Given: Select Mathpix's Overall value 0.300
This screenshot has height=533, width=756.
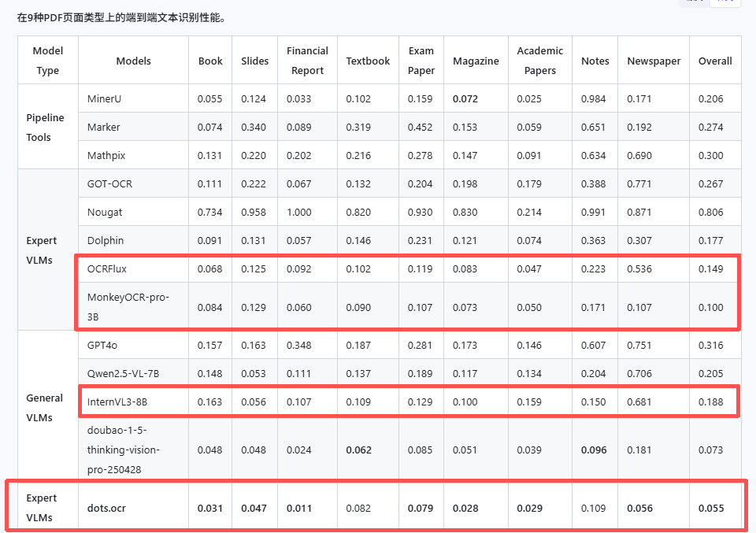Looking at the screenshot, I should [710, 156].
